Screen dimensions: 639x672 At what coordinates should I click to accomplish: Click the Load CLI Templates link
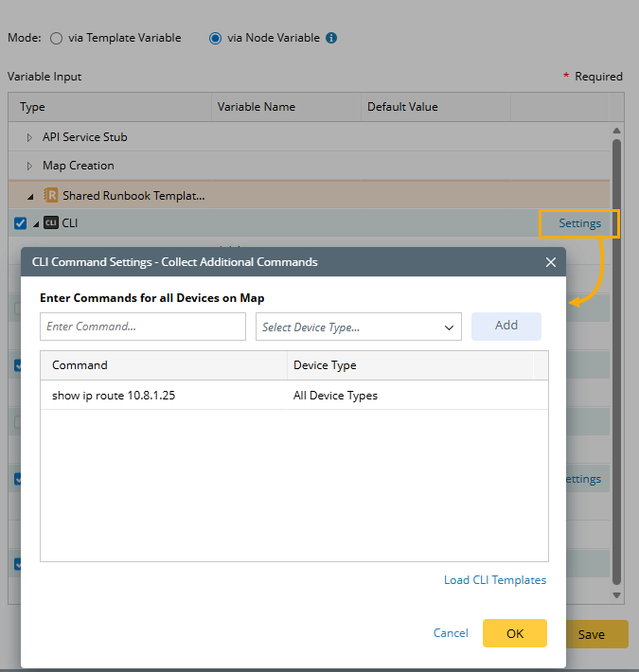tap(494, 580)
